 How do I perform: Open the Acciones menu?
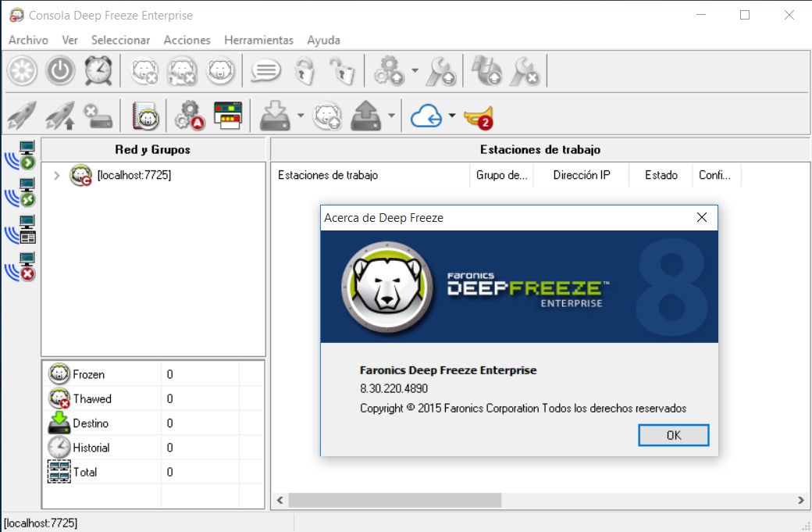pyautogui.click(x=187, y=40)
